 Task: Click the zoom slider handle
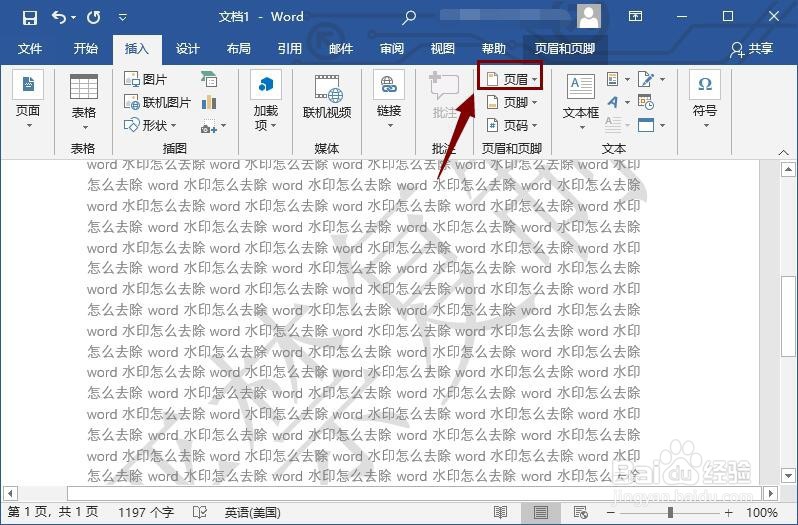(x=670, y=512)
